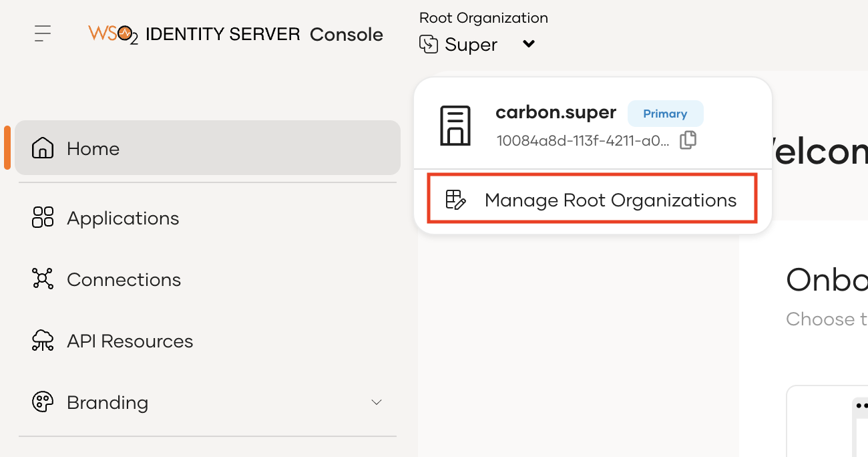Collapse the Super organization dropdown arrow
The width and height of the screenshot is (868, 457).
click(529, 44)
